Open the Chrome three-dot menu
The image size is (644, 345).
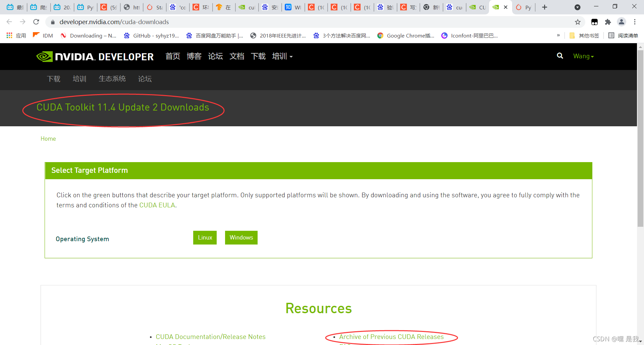[x=635, y=22]
